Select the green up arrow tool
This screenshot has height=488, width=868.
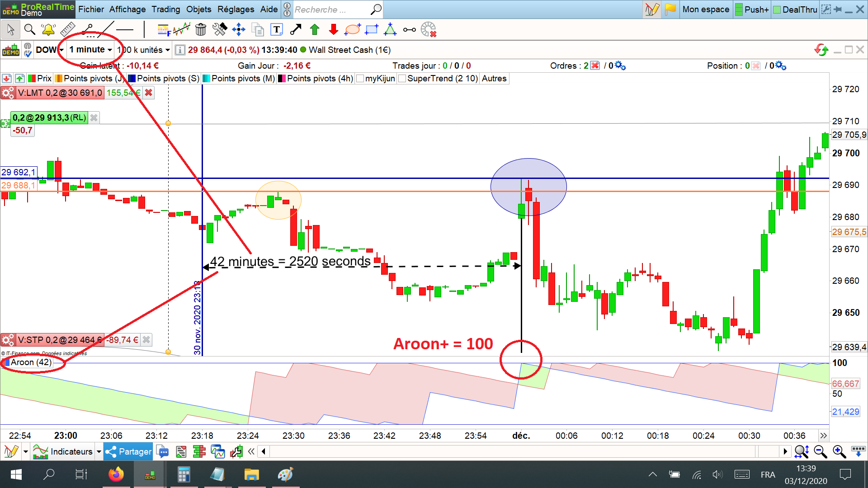click(x=315, y=30)
